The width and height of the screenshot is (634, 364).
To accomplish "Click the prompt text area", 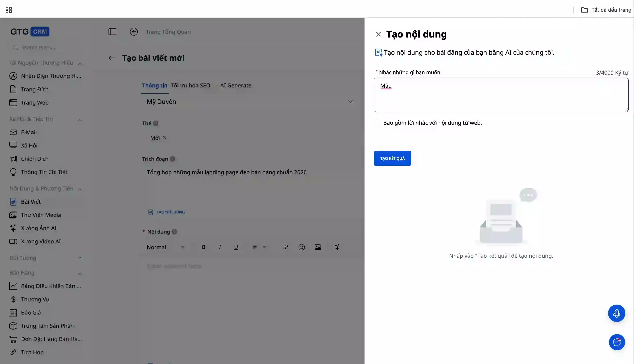I will coord(501,95).
